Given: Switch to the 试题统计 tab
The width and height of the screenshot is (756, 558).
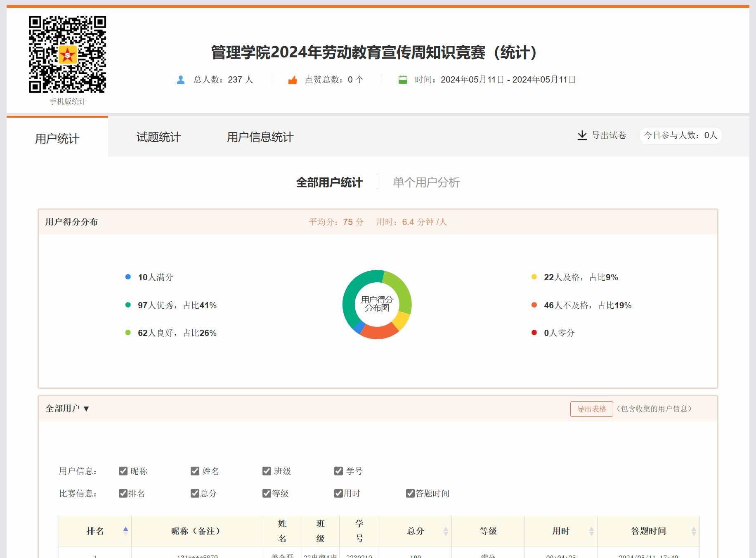Looking at the screenshot, I should 158,137.
